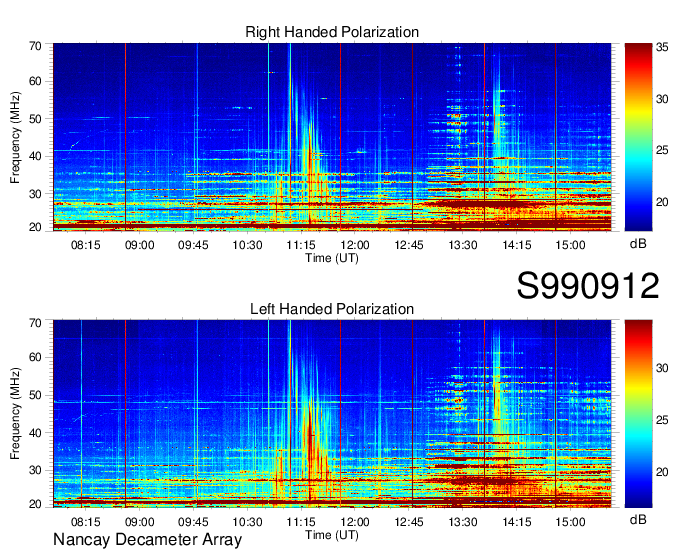Click 40 MHz tick on left-handed plot

tap(35, 433)
